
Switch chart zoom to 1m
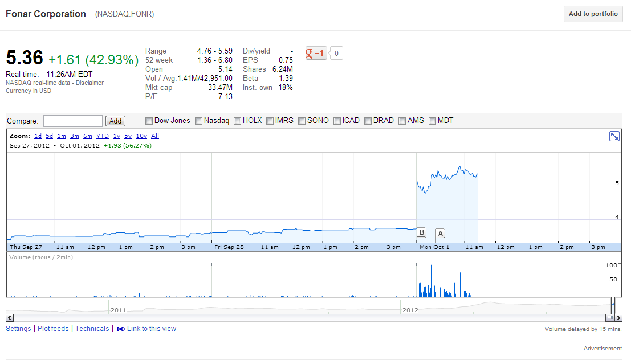click(x=62, y=136)
